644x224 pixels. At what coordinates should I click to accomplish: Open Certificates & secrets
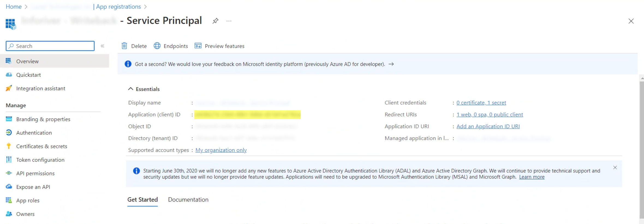pos(41,146)
